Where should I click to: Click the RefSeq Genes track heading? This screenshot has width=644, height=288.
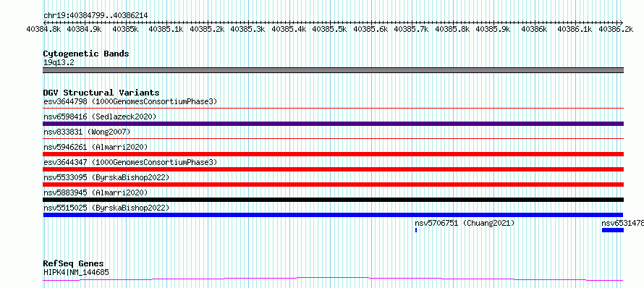[74, 264]
